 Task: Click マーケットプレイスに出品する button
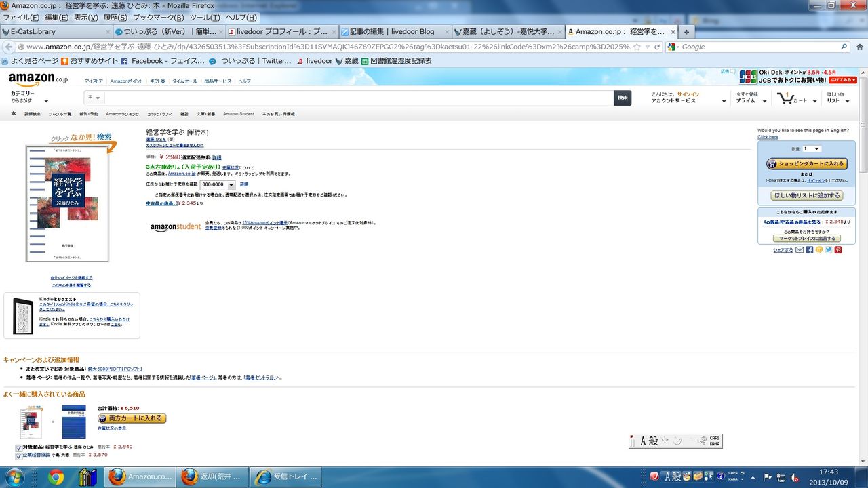click(x=806, y=239)
